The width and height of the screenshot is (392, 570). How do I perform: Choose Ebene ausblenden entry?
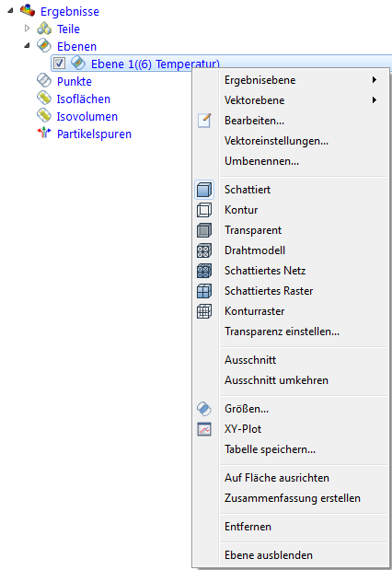[291, 555]
